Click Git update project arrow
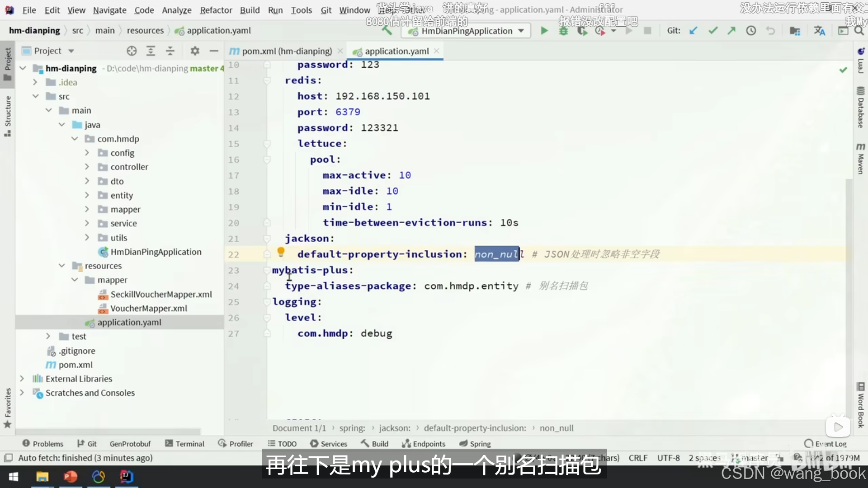The height and width of the screenshot is (488, 868). tap(693, 31)
